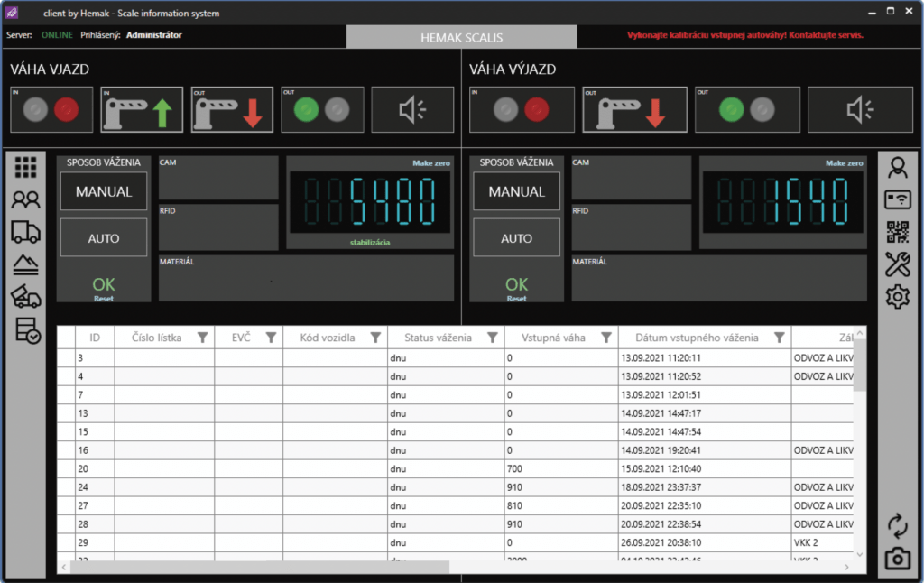Toggle IN traffic light on Váha výjazd

[522, 109]
